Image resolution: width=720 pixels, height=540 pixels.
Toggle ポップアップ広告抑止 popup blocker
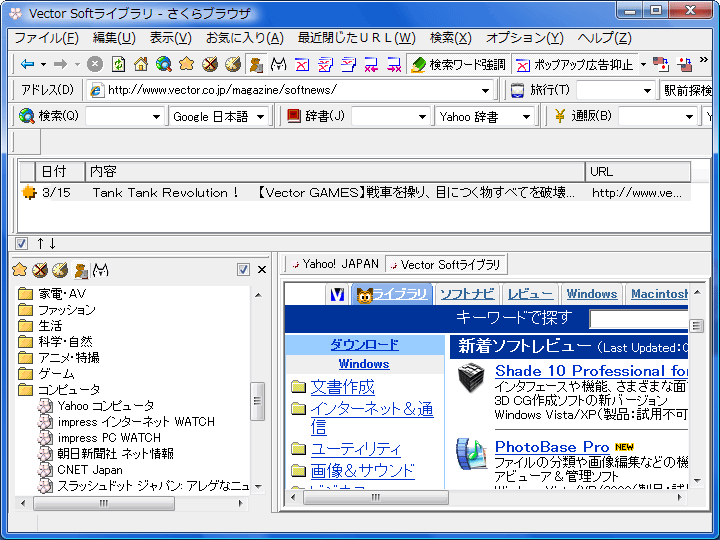coord(574,65)
